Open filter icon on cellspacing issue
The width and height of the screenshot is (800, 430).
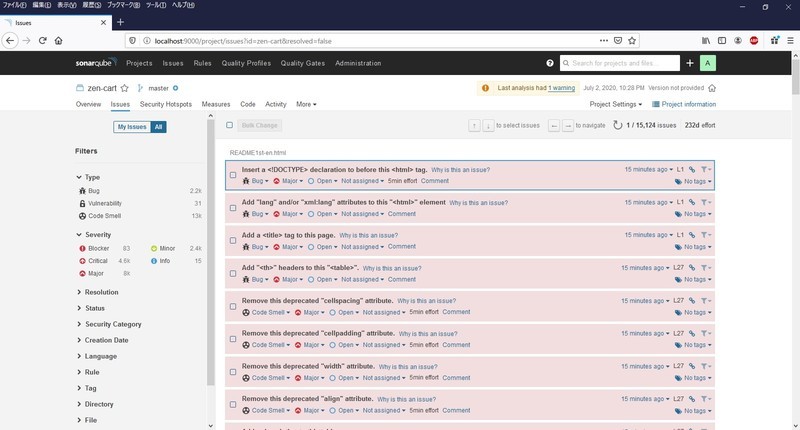(706, 300)
